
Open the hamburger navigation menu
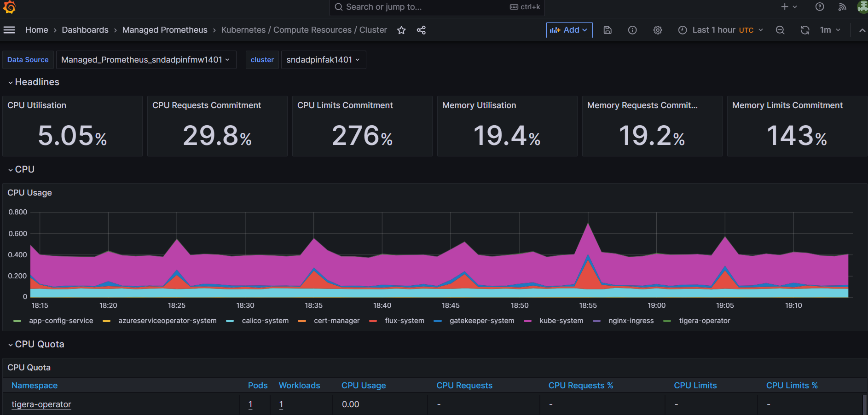click(x=9, y=30)
